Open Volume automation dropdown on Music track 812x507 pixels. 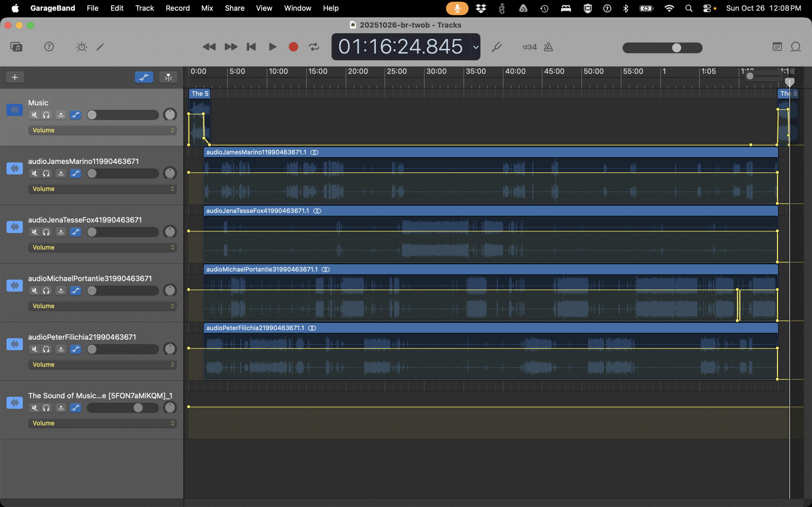[102, 130]
